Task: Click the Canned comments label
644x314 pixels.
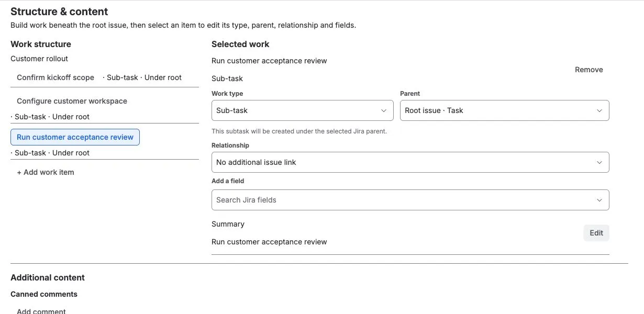Action: (44, 294)
